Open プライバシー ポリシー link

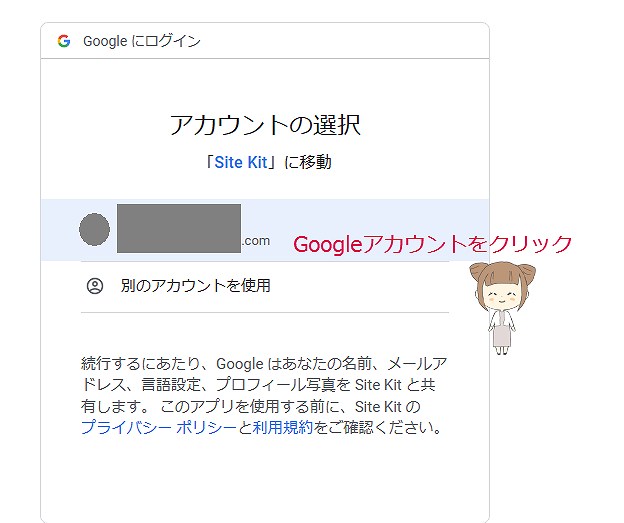159,427
